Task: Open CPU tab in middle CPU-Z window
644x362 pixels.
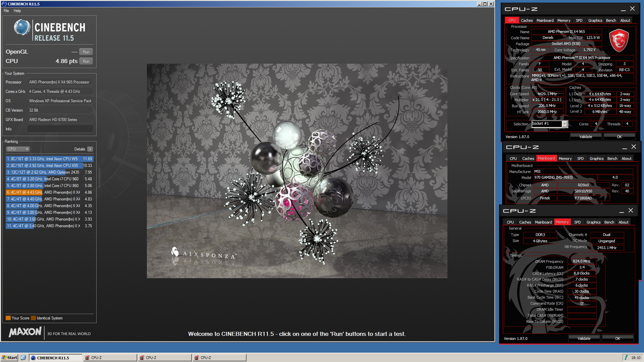Action: pyautogui.click(x=513, y=159)
